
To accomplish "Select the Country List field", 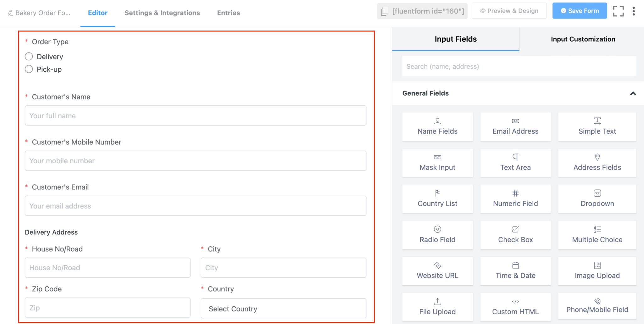I will coord(437,198).
